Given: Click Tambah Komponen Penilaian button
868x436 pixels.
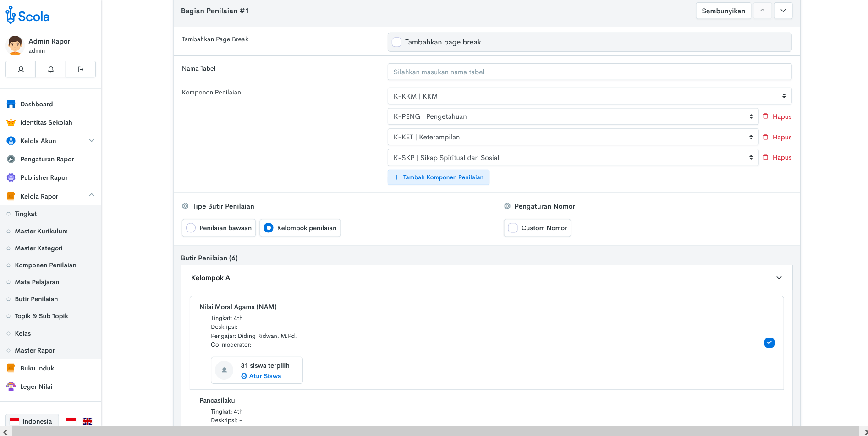Looking at the screenshot, I should [x=439, y=177].
